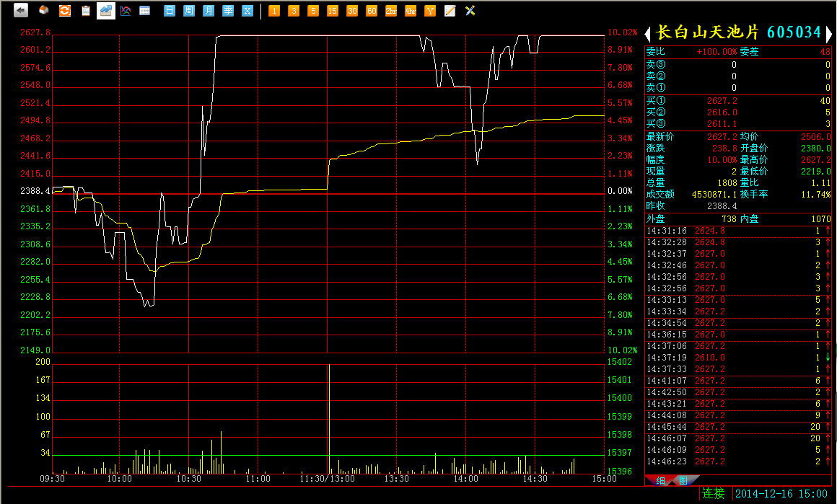Select 买② bid price 2616.0
Screen dimensions: 837x504
(722, 112)
